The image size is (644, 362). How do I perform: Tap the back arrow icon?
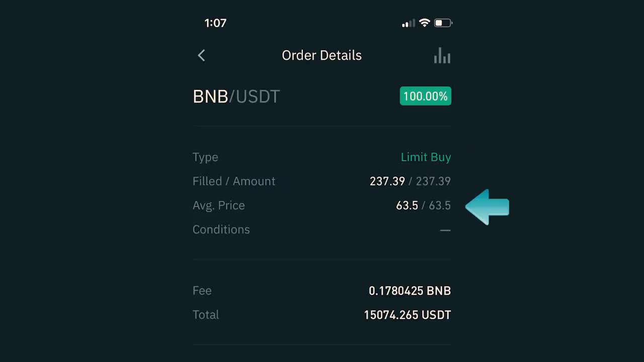pyautogui.click(x=201, y=55)
